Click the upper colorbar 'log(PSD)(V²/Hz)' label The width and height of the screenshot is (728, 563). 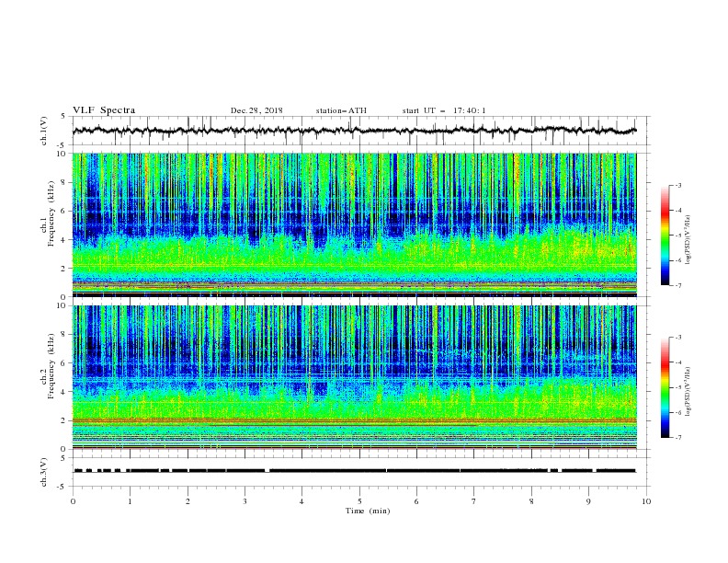coord(688,240)
